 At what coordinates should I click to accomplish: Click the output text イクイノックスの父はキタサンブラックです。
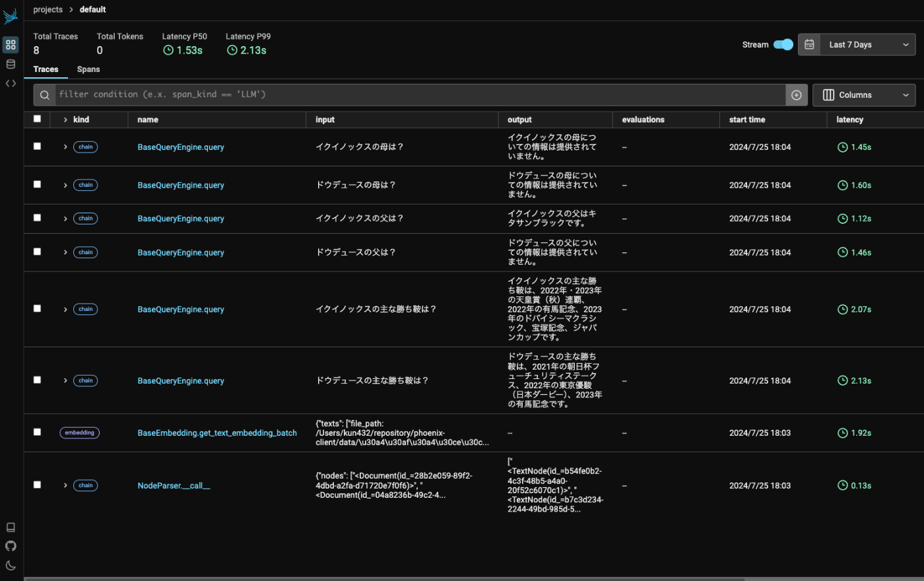pos(552,219)
